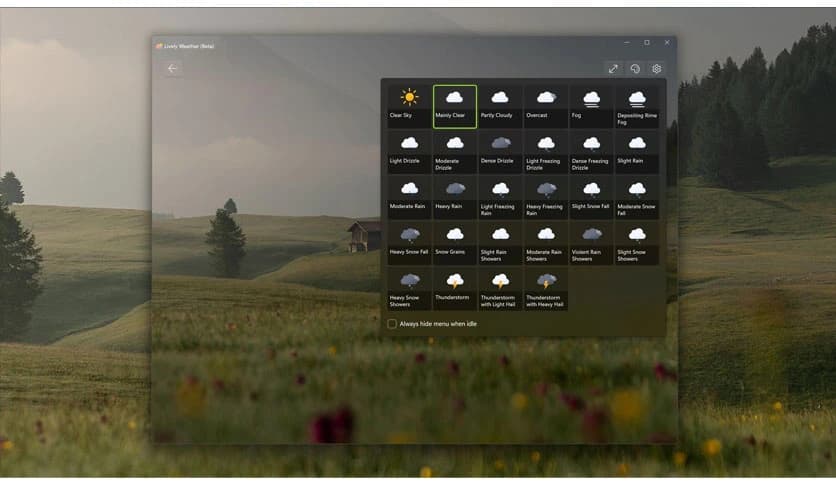Choose the Heavy Snow Showers tile

(x=409, y=289)
